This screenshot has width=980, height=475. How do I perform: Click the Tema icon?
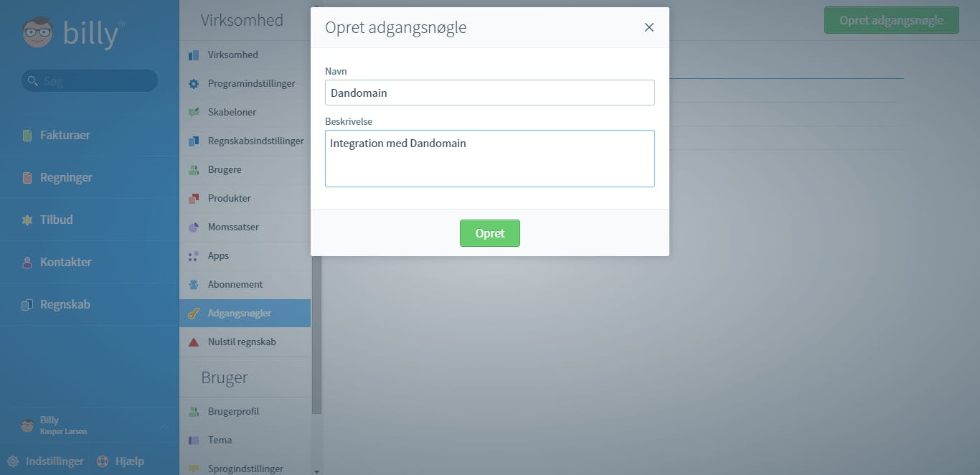(x=194, y=441)
